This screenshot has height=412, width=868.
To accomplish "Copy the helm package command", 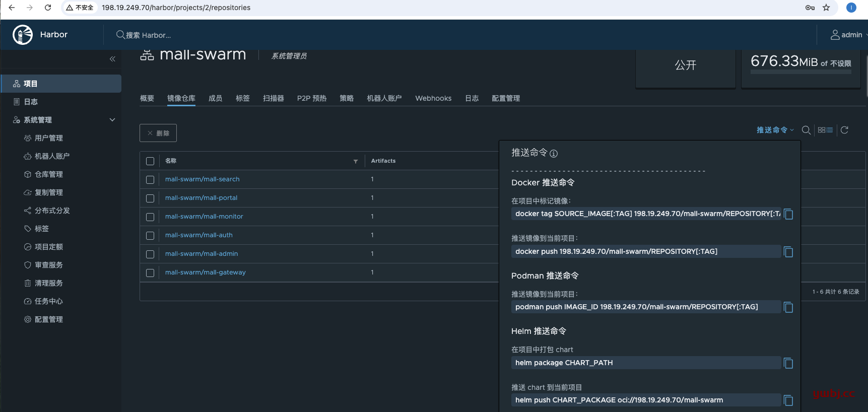I will click(788, 363).
